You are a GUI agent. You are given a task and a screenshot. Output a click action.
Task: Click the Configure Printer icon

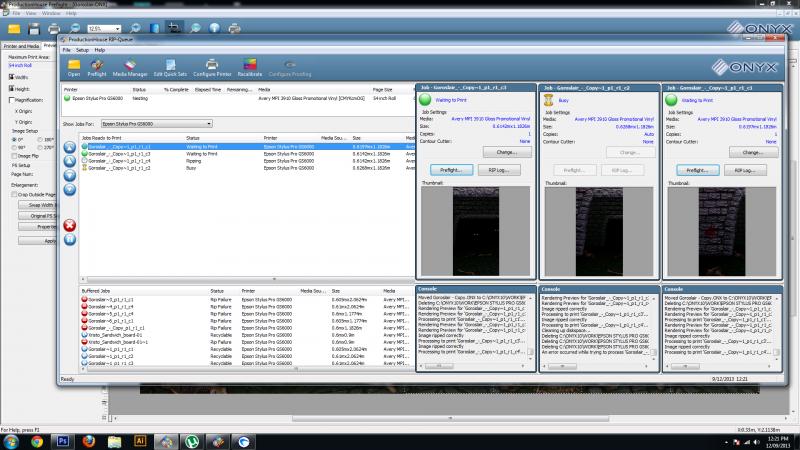coord(212,64)
